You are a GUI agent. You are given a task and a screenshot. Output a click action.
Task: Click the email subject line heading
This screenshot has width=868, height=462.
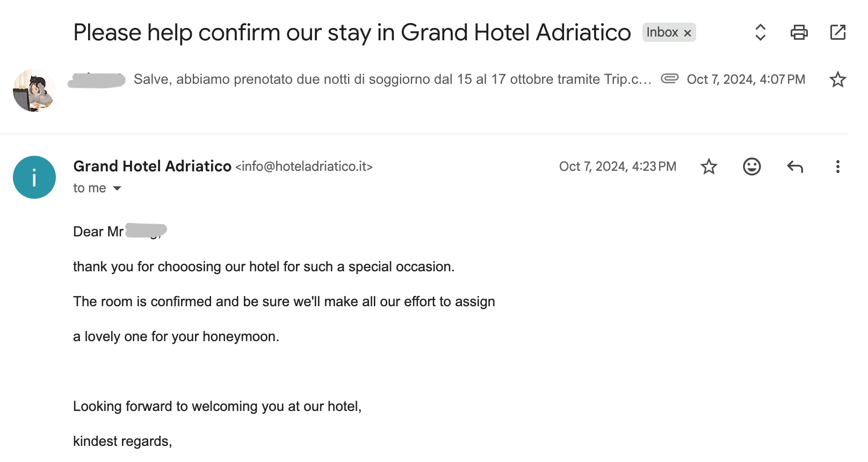[352, 32]
